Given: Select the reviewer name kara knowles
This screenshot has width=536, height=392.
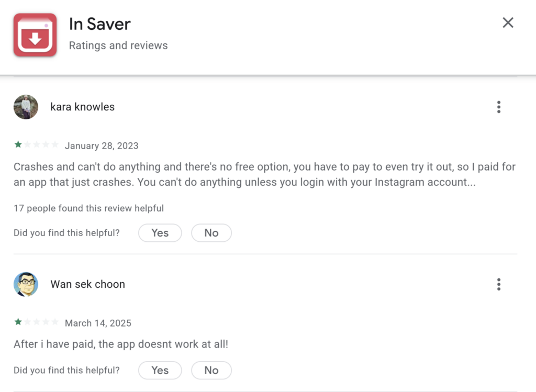Looking at the screenshot, I should point(82,107).
